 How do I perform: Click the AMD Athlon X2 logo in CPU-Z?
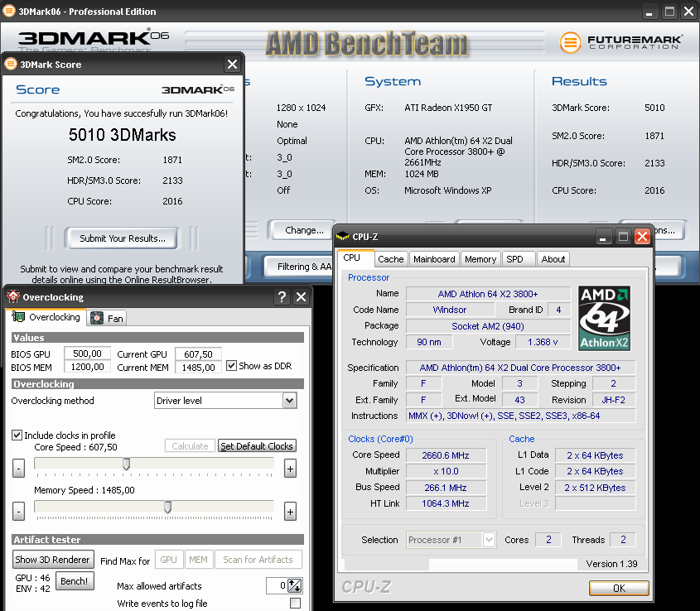(x=605, y=318)
